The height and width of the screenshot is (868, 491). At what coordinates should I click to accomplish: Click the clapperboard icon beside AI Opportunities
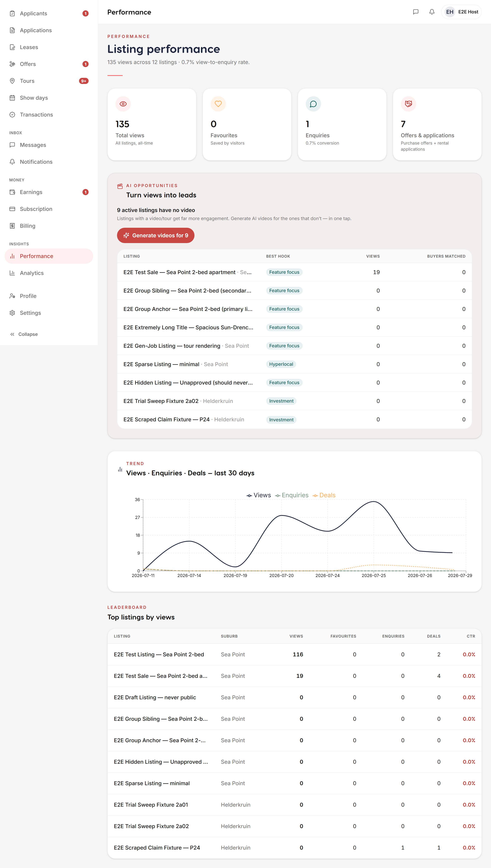[x=120, y=186]
